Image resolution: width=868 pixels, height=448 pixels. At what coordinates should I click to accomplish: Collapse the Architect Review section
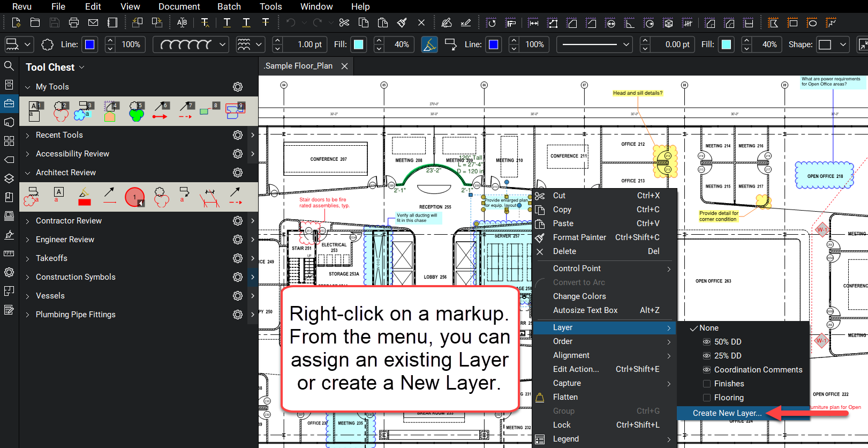(27, 173)
